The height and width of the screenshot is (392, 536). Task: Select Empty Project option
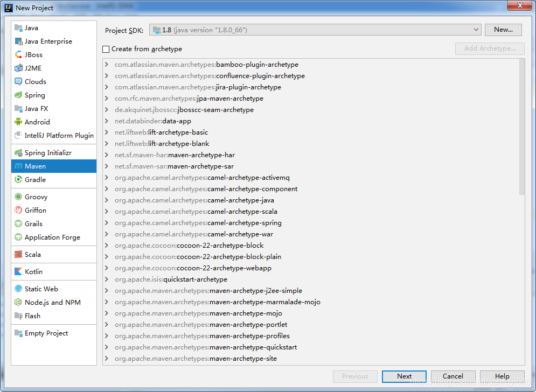(54, 333)
